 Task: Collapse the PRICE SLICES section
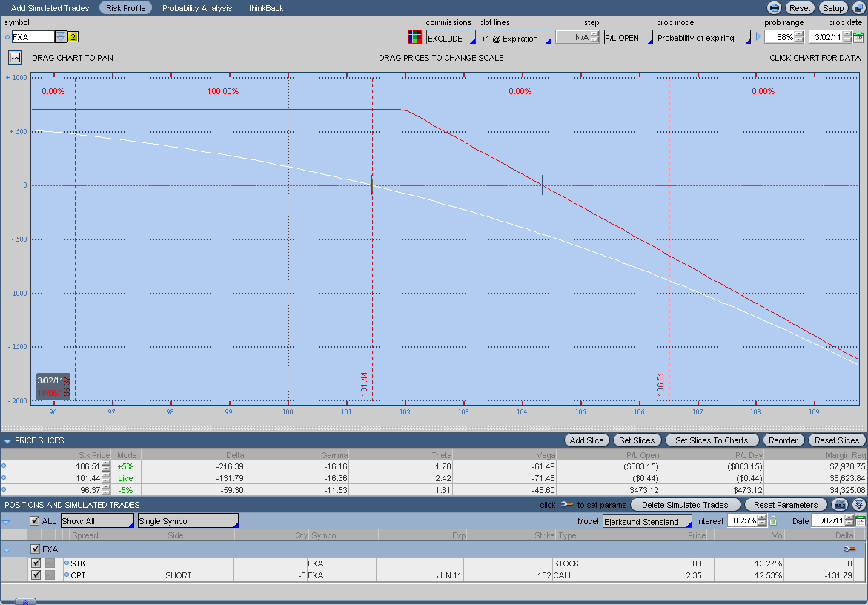[7, 441]
